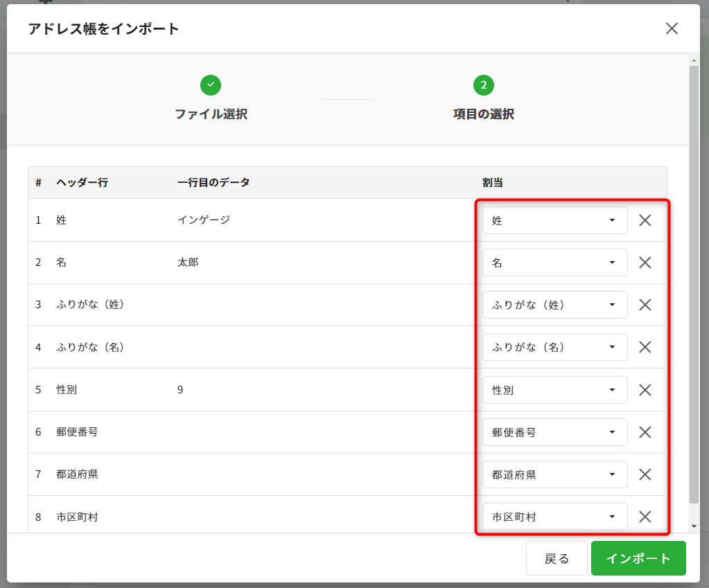Remove the 市区町村 assignment X

click(x=645, y=517)
